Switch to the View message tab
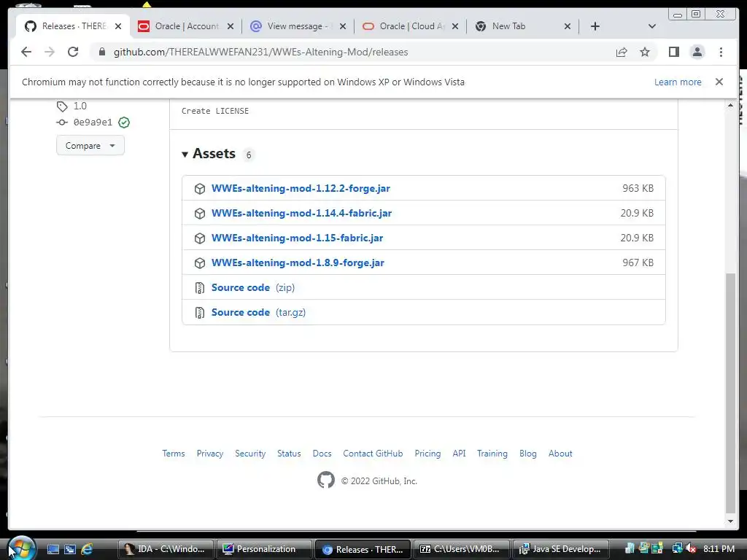This screenshot has height=560, width=747. [298, 26]
